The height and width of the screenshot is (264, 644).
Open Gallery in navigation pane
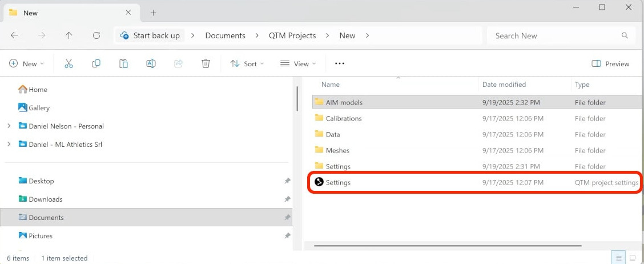click(34, 108)
